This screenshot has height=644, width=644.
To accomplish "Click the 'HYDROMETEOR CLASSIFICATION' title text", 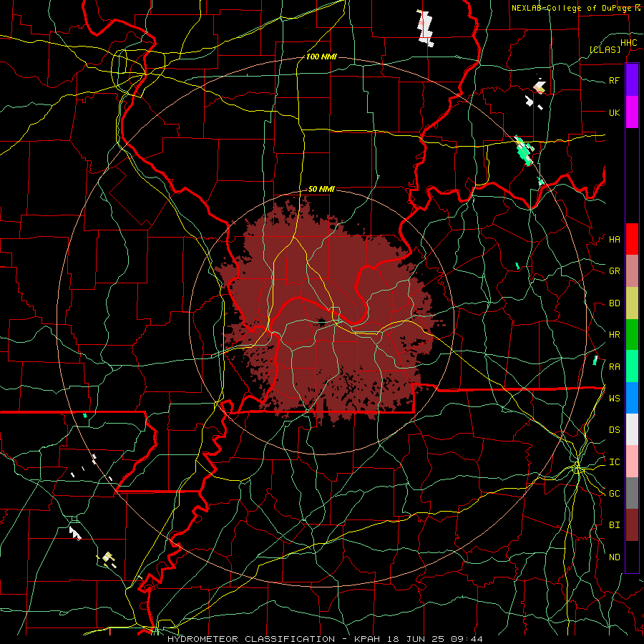I will point(251,639).
